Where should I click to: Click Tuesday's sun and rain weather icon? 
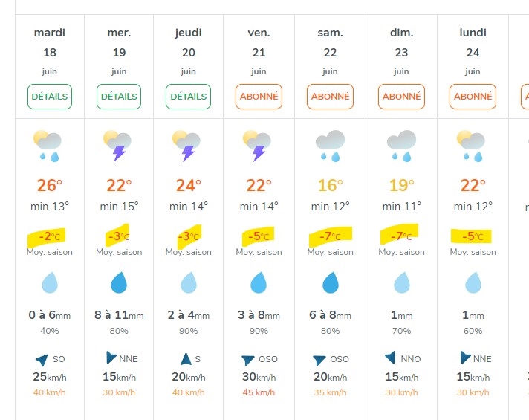[x=48, y=146]
